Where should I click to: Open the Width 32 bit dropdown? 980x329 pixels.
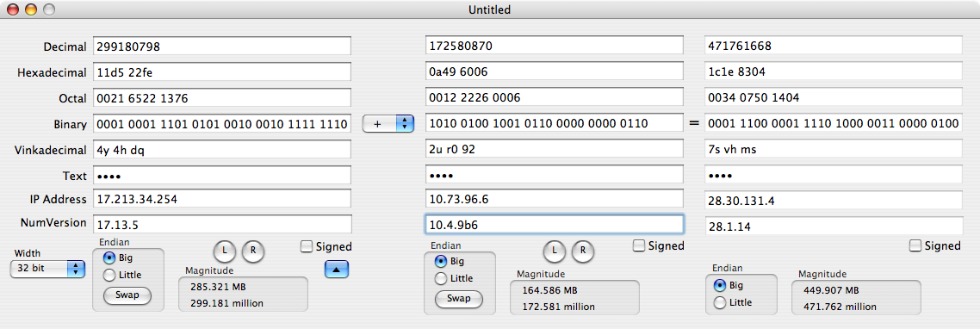(x=47, y=269)
